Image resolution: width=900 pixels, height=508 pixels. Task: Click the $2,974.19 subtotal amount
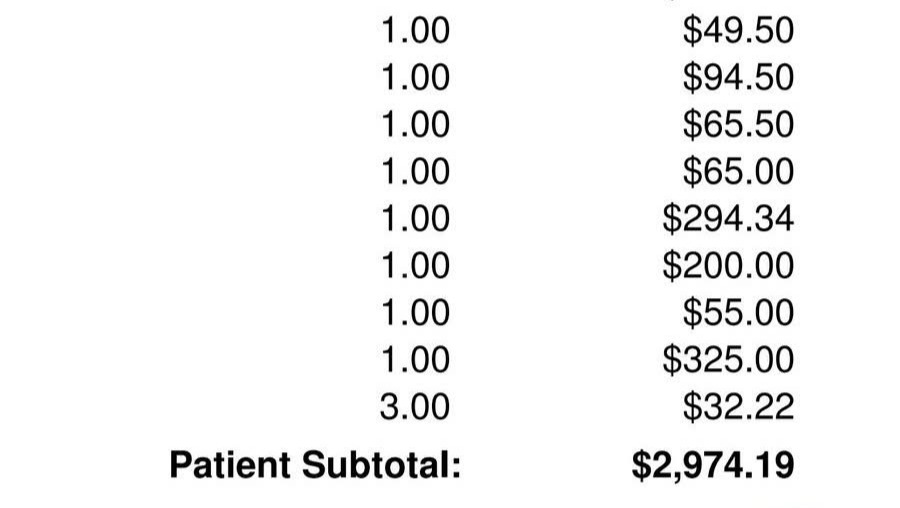tap(713, 464)
